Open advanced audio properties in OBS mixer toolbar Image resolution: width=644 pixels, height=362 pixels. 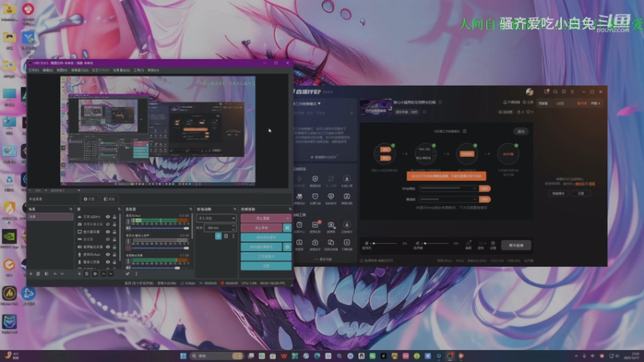click(x=128, y=274)
